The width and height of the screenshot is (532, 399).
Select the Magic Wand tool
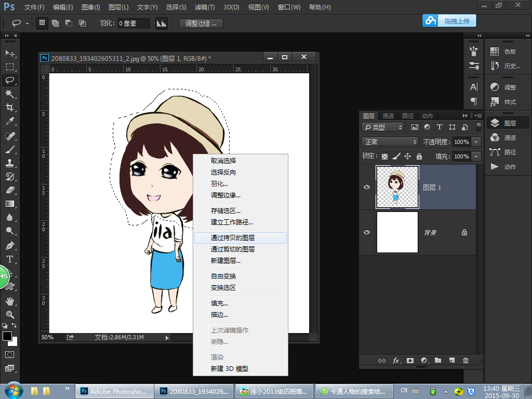10,94
